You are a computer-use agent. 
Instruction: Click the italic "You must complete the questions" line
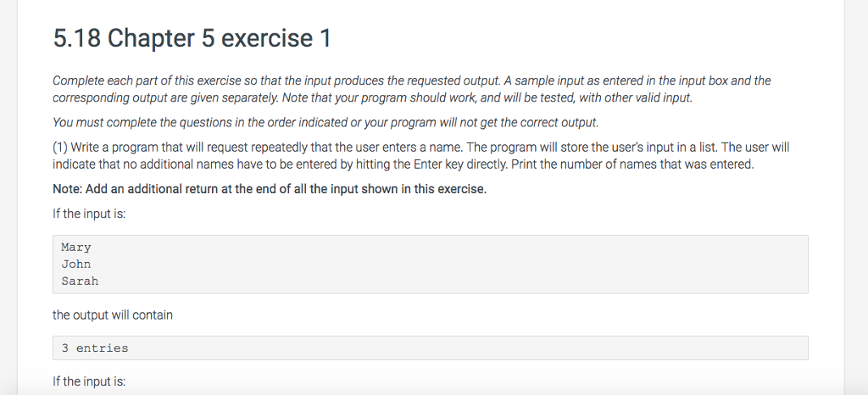click(x=325, y=122)
